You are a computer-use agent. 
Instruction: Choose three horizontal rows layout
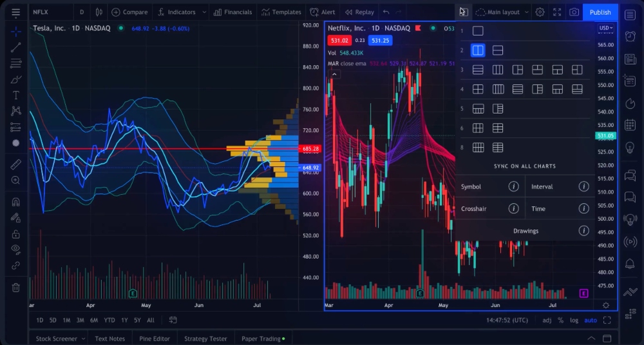(x=478, y=70)
